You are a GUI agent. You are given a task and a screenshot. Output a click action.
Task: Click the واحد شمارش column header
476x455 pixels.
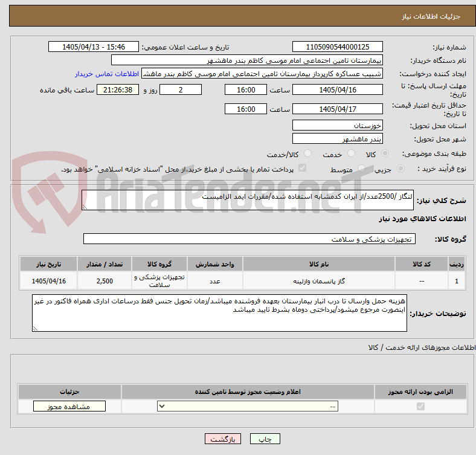[x=215, y=264]
